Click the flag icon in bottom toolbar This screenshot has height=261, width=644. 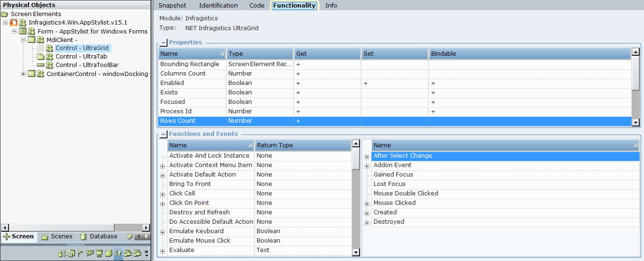click(80, 253)
